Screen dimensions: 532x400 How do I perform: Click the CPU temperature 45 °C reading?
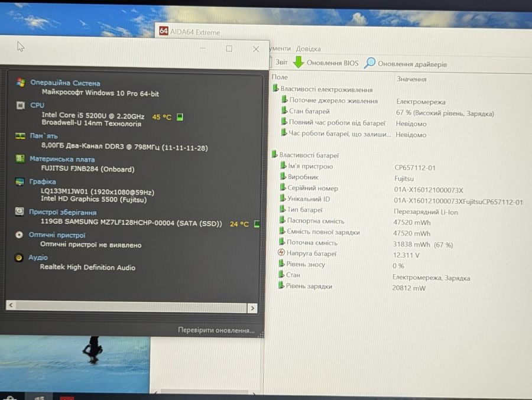point(162,117)
